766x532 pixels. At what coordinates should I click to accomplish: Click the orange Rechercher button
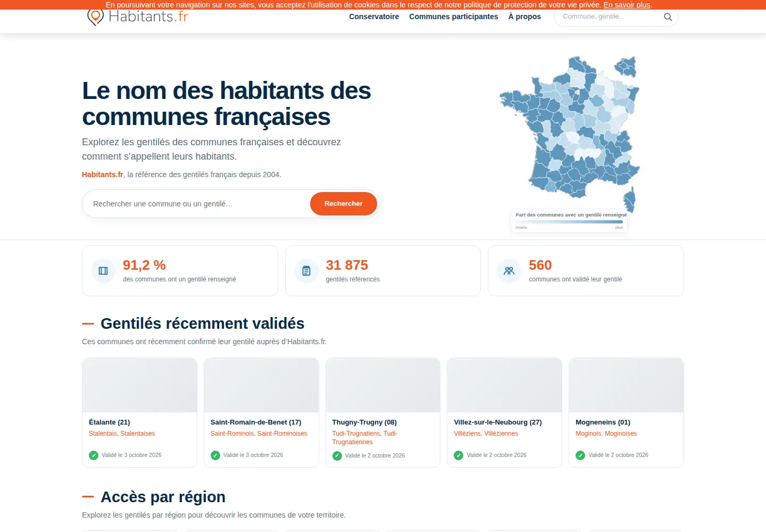(344, 204)
